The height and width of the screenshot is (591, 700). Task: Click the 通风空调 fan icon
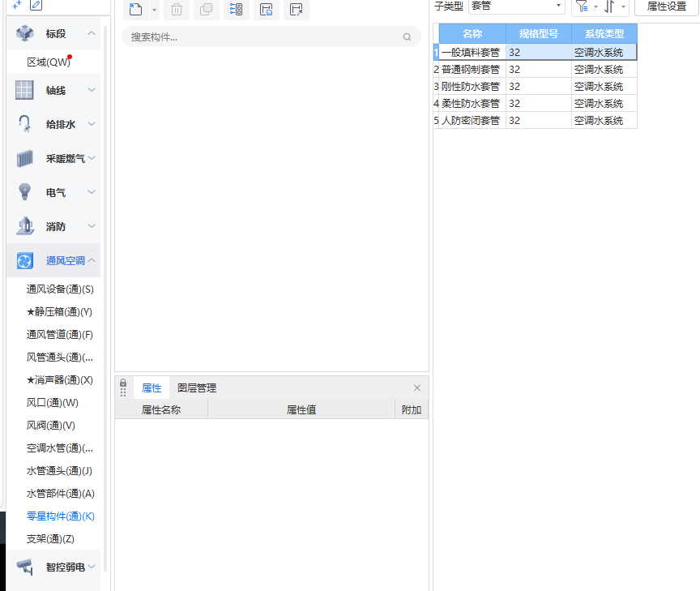click(x=24, y=261)
